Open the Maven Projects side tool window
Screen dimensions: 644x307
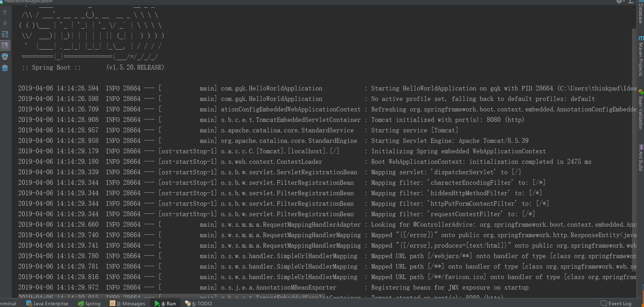tap(641, 57)
